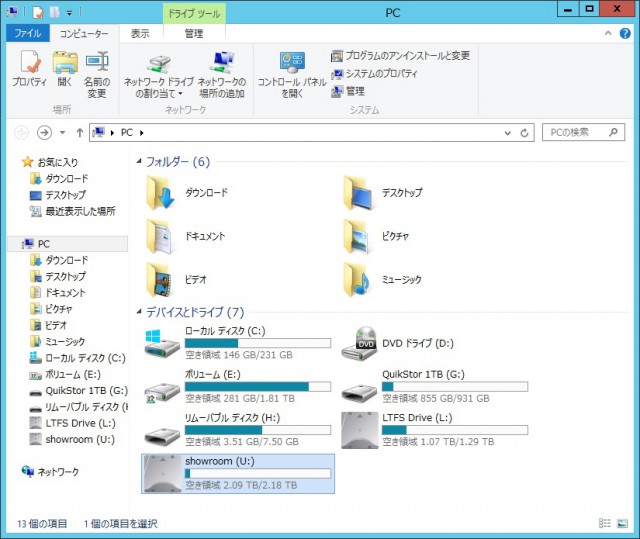Screen dimensions: 640x539
Task: Select ローカル ディスク (C:) drive icon
Action: (161, 341)
